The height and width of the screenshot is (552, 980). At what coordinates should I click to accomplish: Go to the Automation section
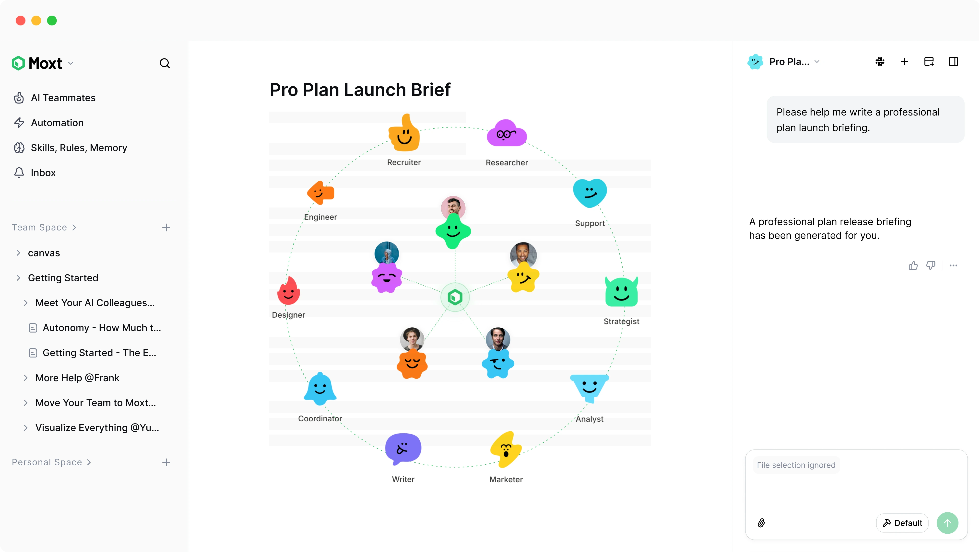tap(57, 123)
